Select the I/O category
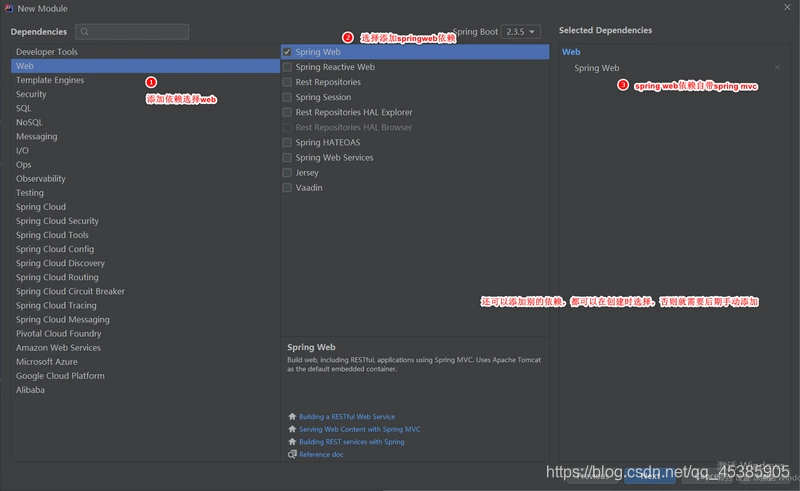Image resolution: width=800 pixels, height=491 pixels. tap(145, 151)
